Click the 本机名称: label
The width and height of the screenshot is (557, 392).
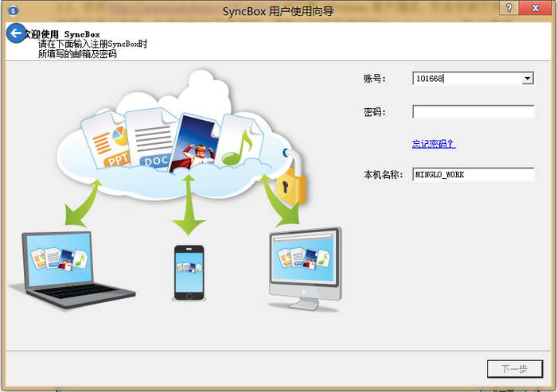click(384, 174)
